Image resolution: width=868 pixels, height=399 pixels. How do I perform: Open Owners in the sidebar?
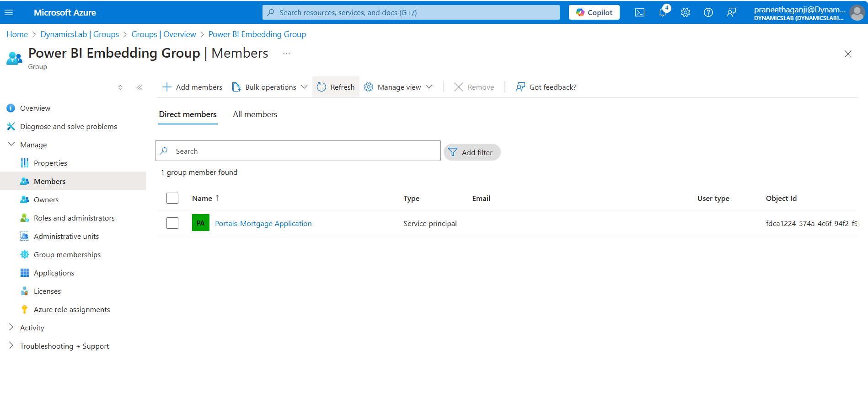[46, 199]
